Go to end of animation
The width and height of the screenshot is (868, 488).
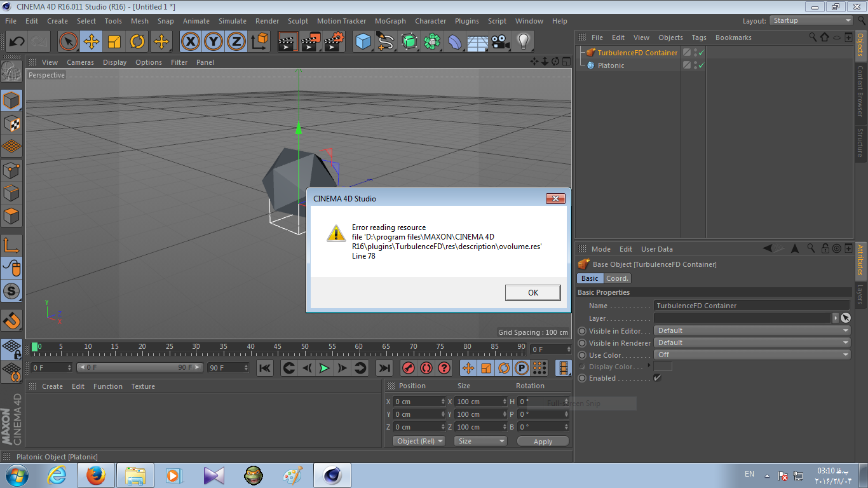tap(384, 368)
